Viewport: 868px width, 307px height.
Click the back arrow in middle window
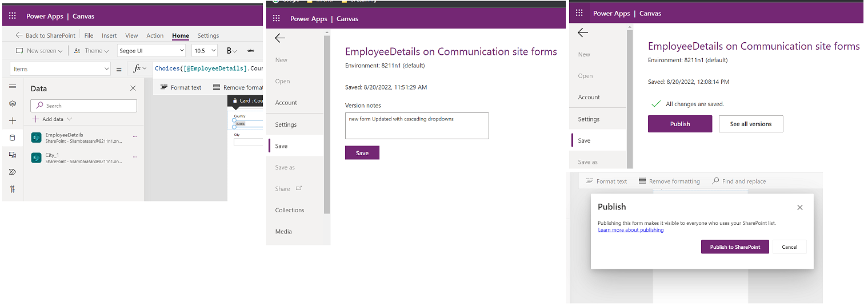tap(279, 38)
